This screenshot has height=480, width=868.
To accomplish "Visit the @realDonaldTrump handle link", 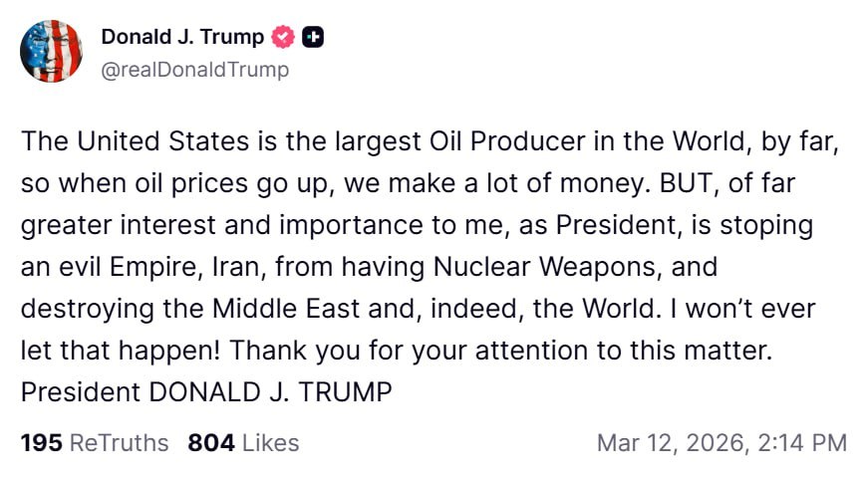I will 195,71.
